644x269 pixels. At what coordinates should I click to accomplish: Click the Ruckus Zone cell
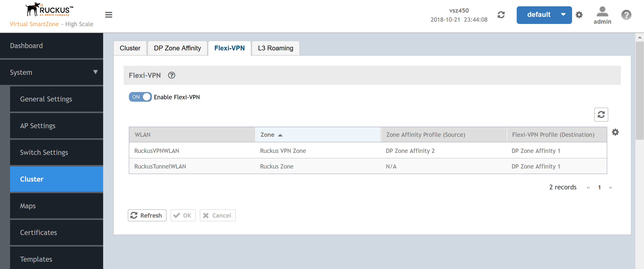click(x=277, y=166)
